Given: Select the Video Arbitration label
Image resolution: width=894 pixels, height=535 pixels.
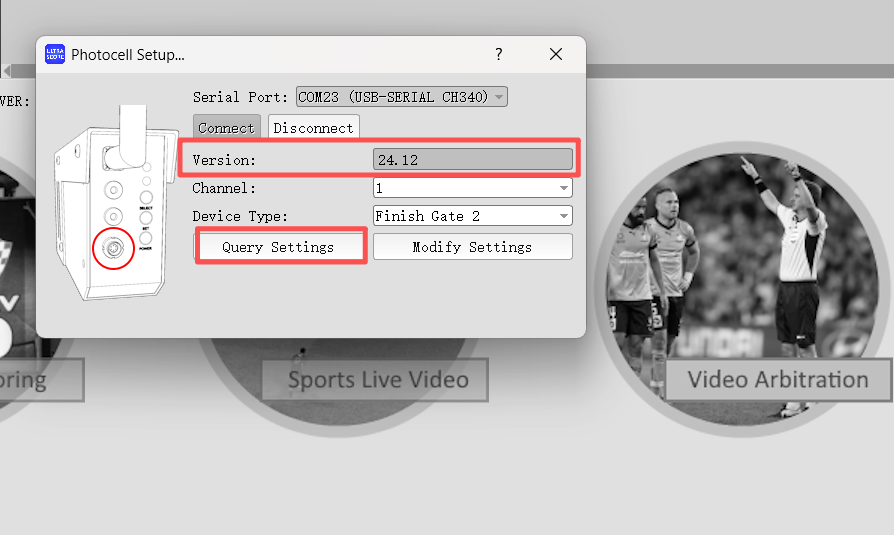Looking at the screenshot, I should (x=777, y=380).
